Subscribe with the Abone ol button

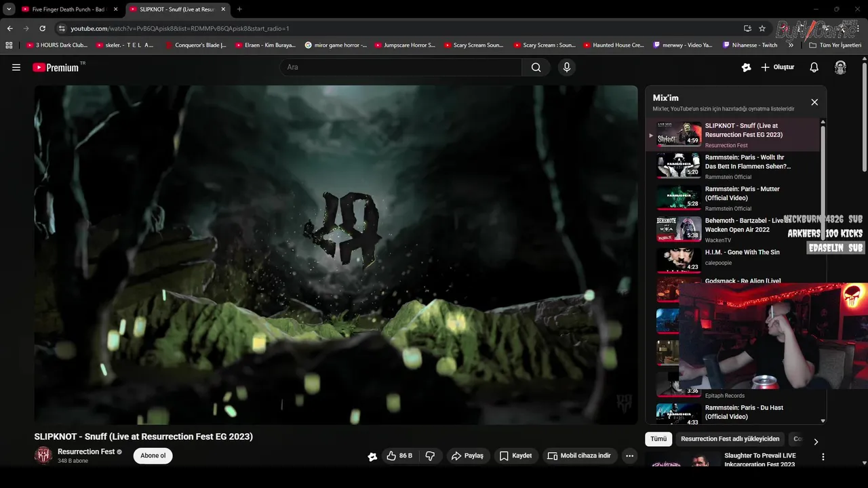click(153, 455)
